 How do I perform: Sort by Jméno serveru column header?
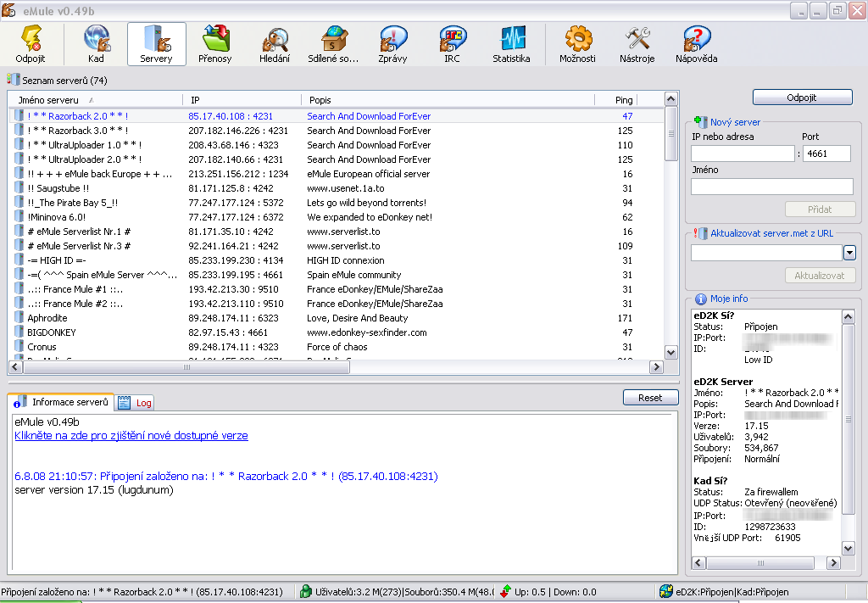[x=95, y=100]
